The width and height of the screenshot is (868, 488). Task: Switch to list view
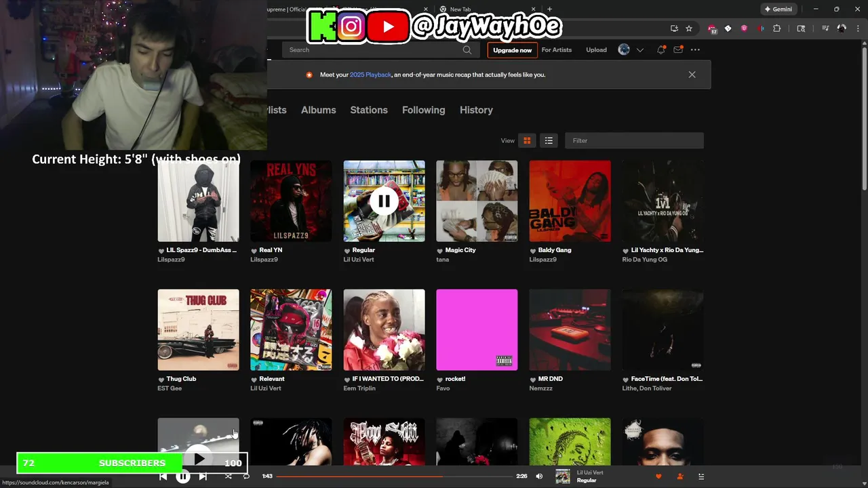[x=549, y=140]
